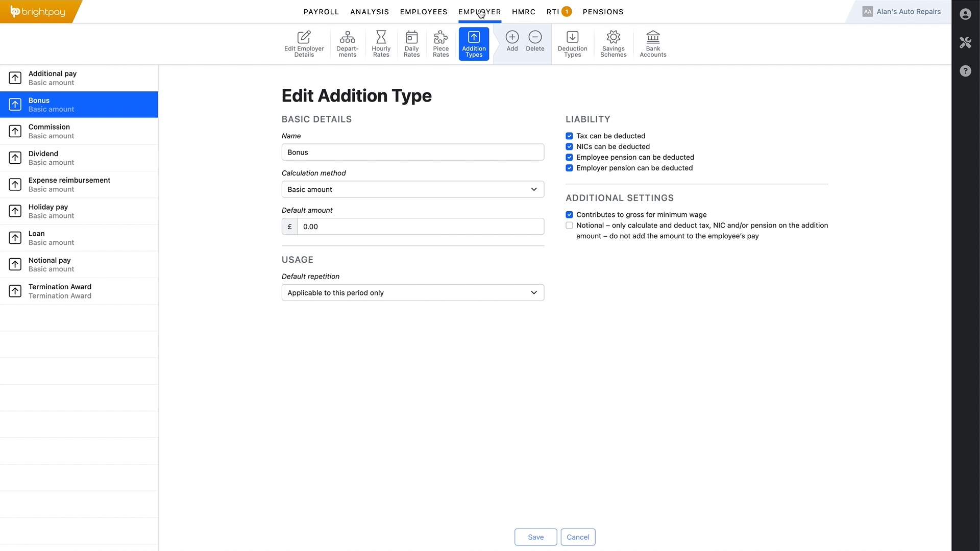980x551 pixels.
Task: Open Savings Schemes settings
Action: click(x=613, y=43)
